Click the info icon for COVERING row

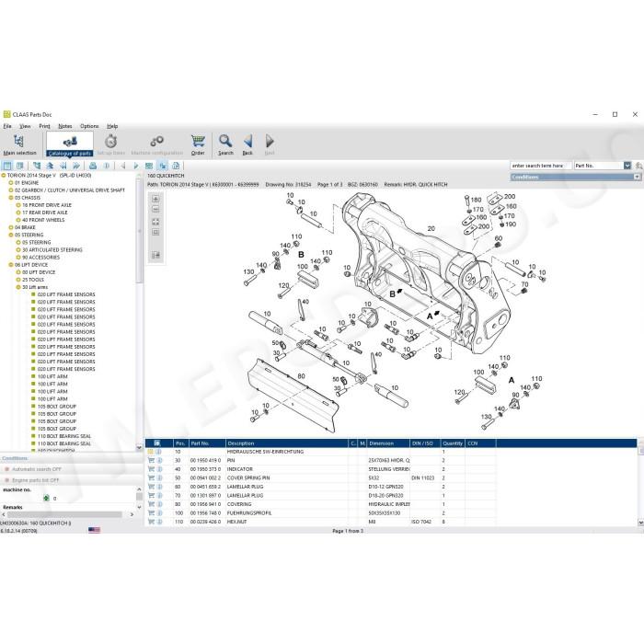coord(159,504)
